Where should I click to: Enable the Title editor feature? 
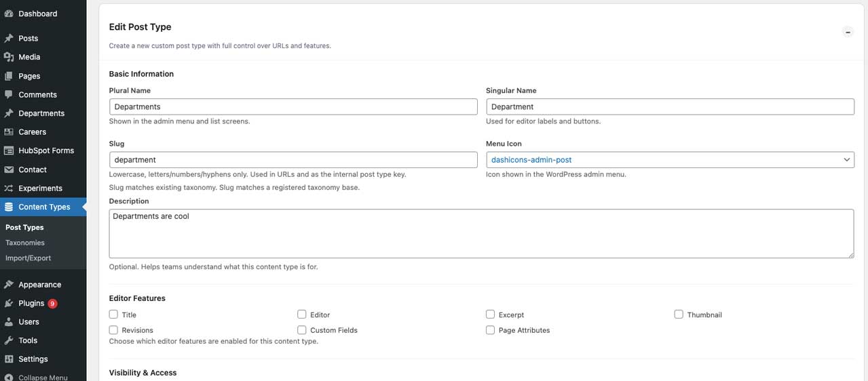(113, 315)
